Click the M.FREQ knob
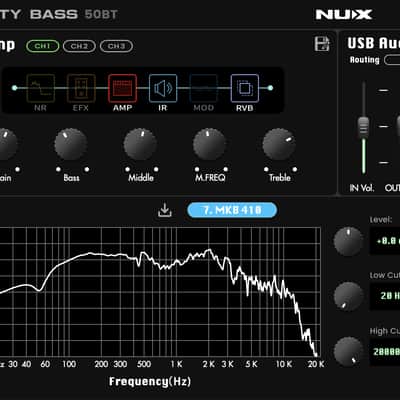Viewport: 400px width, 400px height. click(210, 144)
